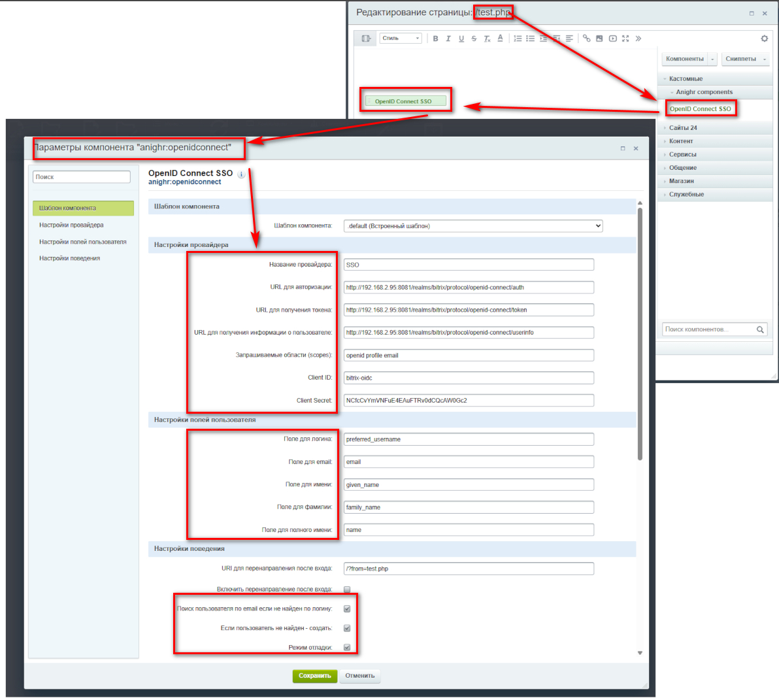Uncheck 'Режим отладки' checkbox
The width and height of the screenshot is (779, 700).
pyautogui.click(x=346, y=647)
